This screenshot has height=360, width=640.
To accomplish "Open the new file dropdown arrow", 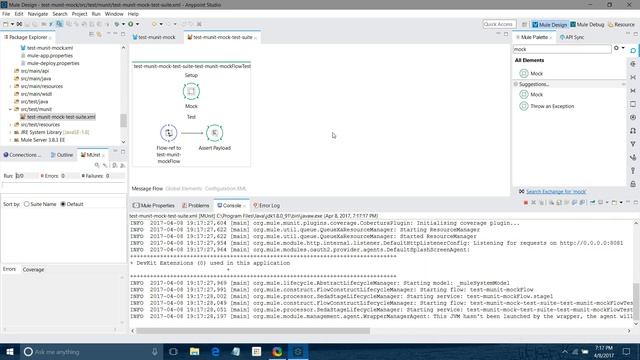I will pos(12,24).
